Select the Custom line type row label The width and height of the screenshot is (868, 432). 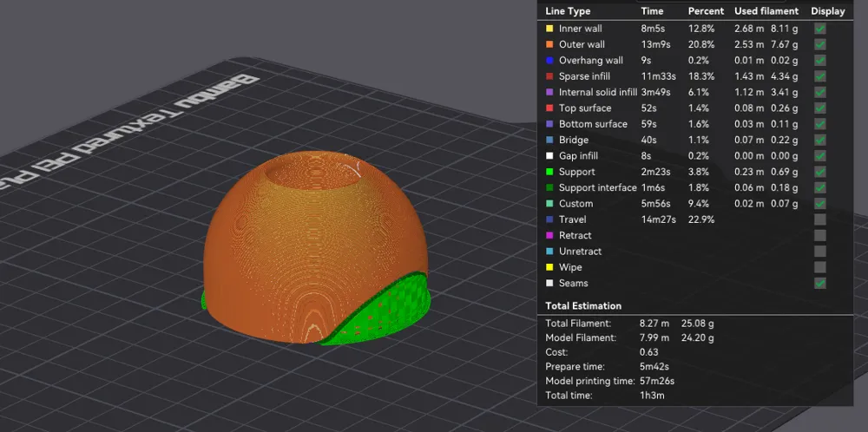pyautogui.click(x=575, y=204)
